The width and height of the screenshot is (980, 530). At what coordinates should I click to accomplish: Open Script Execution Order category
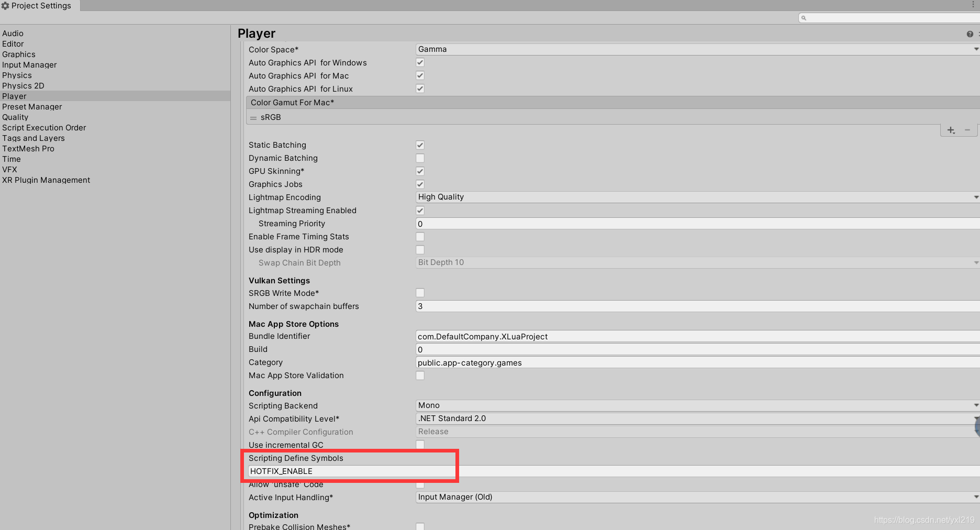point(115,128)
